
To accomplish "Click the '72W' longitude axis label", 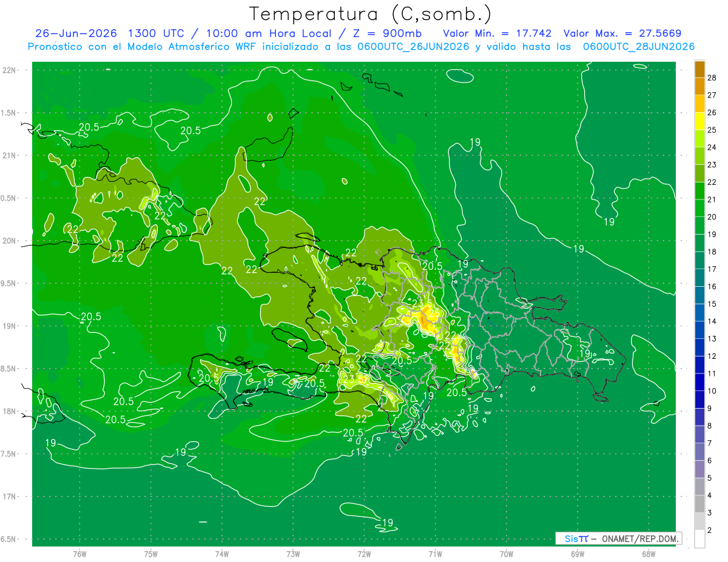I will tap(364, 554).
